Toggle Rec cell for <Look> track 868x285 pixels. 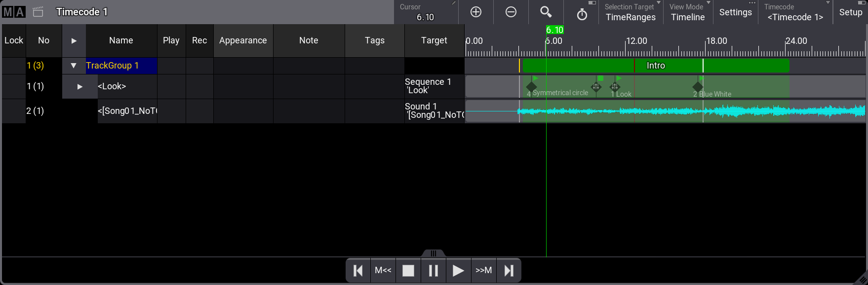[199, 87]
